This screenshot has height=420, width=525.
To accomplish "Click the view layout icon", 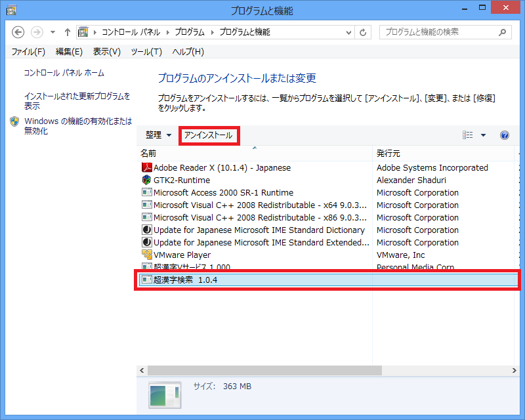I will pos(468,135).
